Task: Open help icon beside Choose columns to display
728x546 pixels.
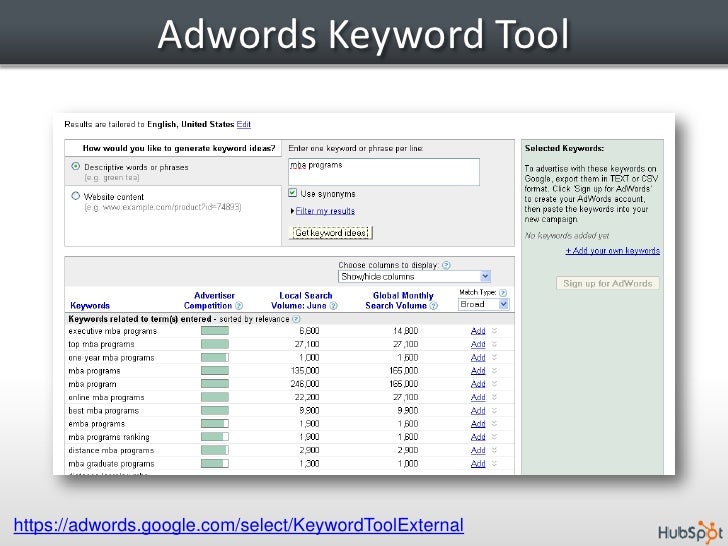Action: tap(446, 265)
